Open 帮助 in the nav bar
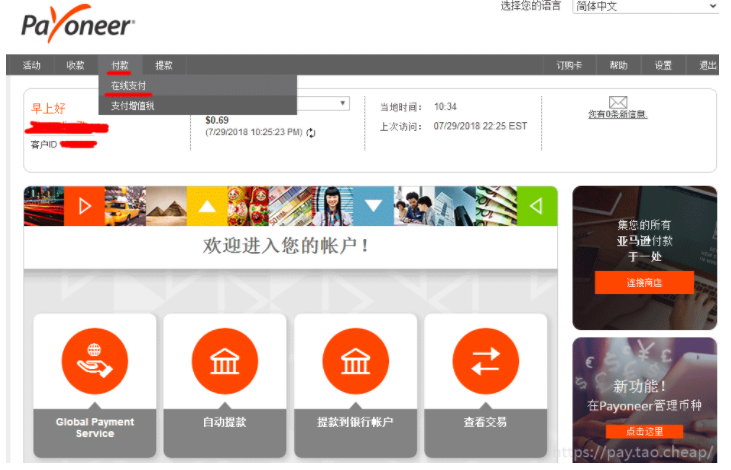 pyautogui.click(x=619, y=65)
